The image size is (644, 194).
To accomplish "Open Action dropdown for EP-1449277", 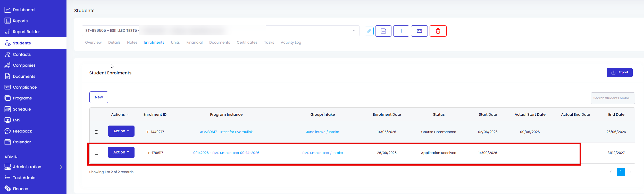I will click(121, 131).
